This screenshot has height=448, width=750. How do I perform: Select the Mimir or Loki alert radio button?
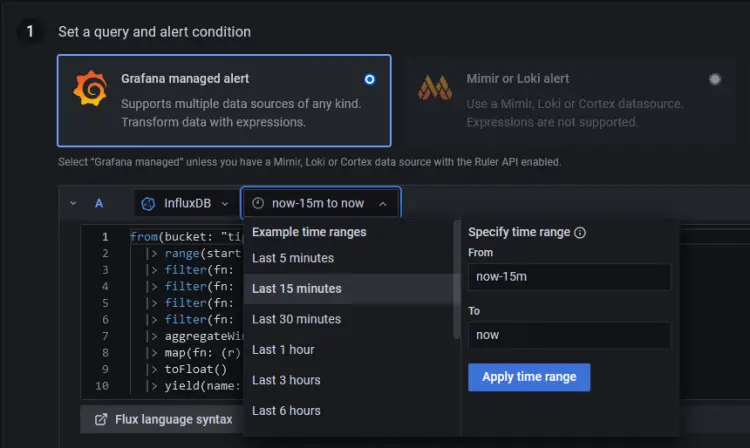(x=714, y=79)
